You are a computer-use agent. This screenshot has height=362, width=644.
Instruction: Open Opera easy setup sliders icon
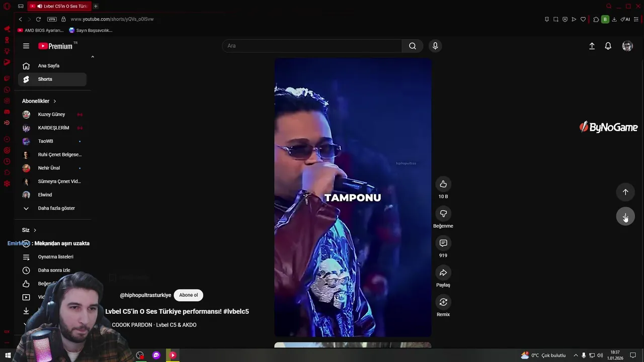636,19
